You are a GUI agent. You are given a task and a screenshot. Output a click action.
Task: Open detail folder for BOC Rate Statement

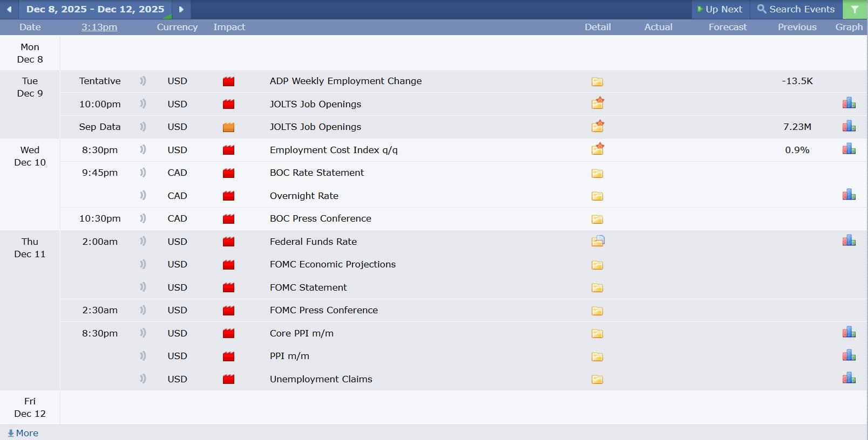597,173
